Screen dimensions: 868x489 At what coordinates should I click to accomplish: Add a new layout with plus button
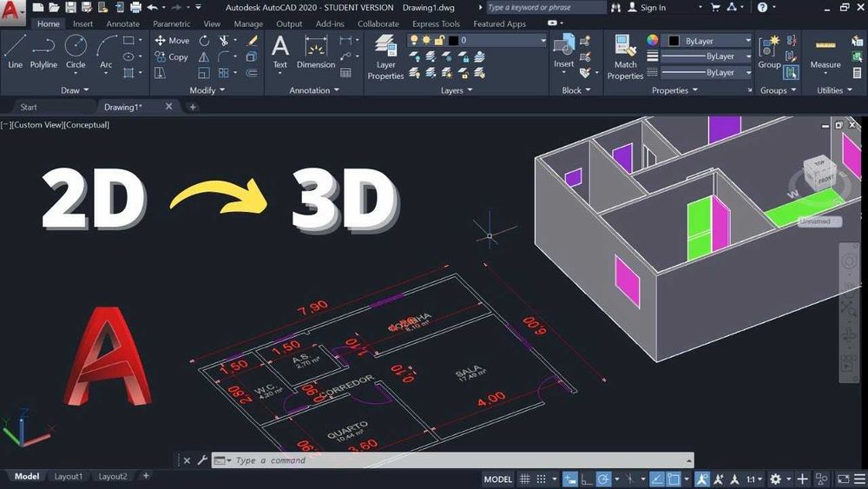click(x=146, y=476)
